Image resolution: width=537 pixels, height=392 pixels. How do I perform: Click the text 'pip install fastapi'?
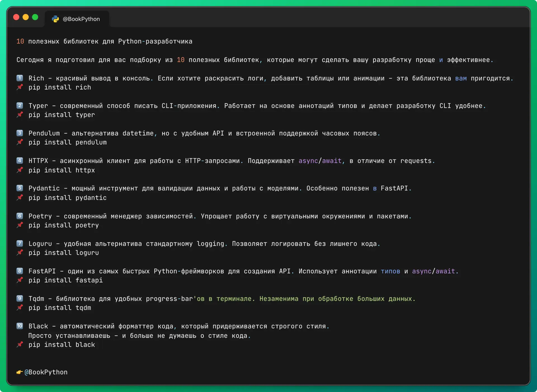click(66, 280)
